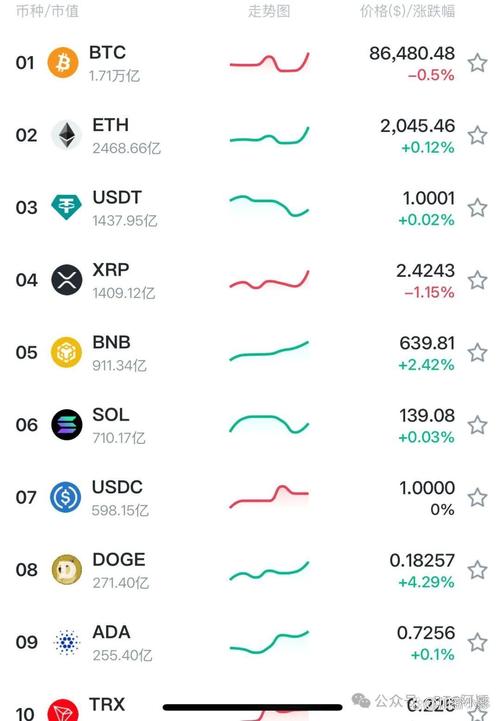This screenshot has width=500, height=721.
Task: Open the SOL trend sparkline chart
Action: point(269,424)
